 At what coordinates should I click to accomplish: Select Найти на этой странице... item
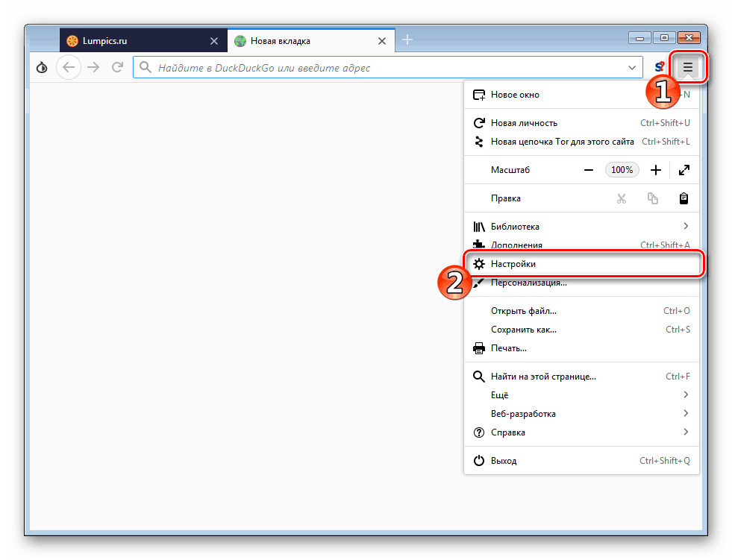point(581,376)
